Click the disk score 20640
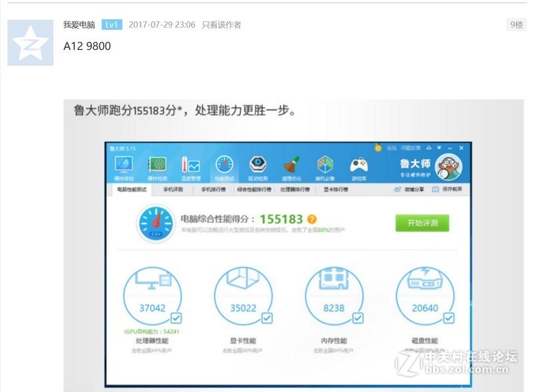 [425, 308]
